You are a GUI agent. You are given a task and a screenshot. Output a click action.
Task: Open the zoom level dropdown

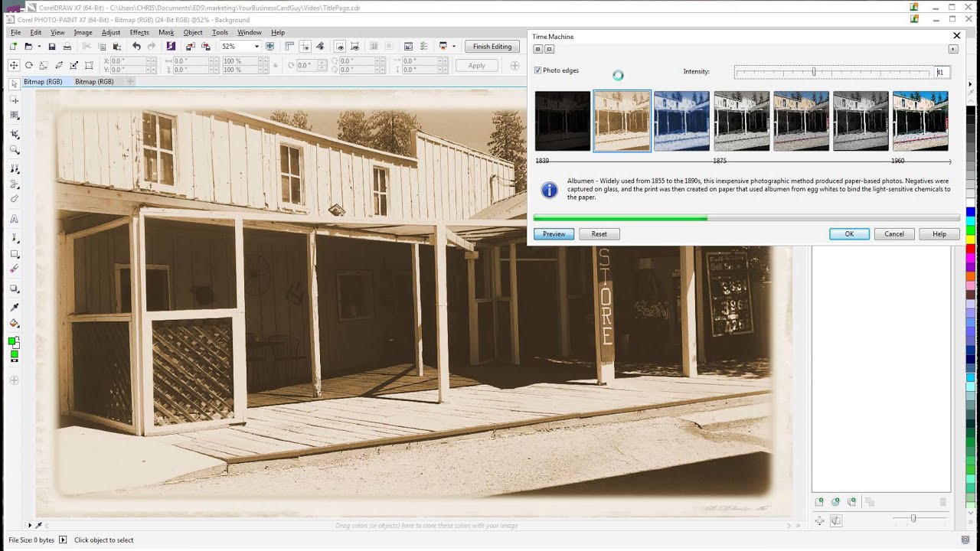(256, 47)
